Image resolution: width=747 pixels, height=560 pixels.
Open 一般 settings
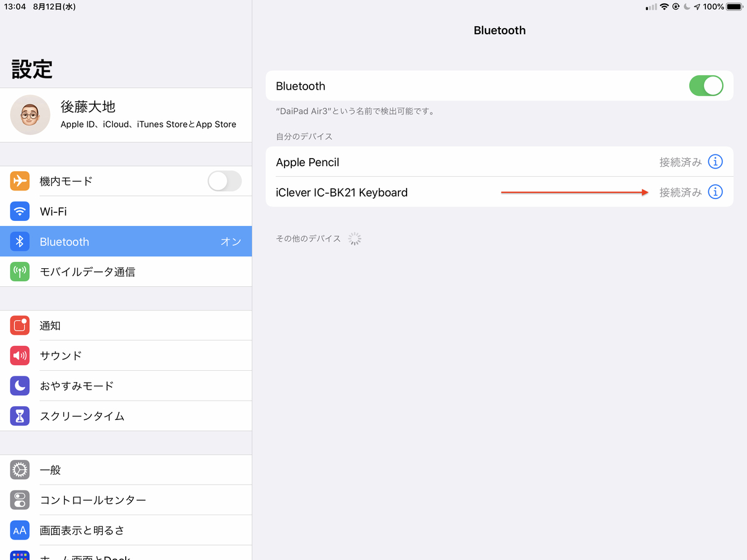tap(126, 470)
